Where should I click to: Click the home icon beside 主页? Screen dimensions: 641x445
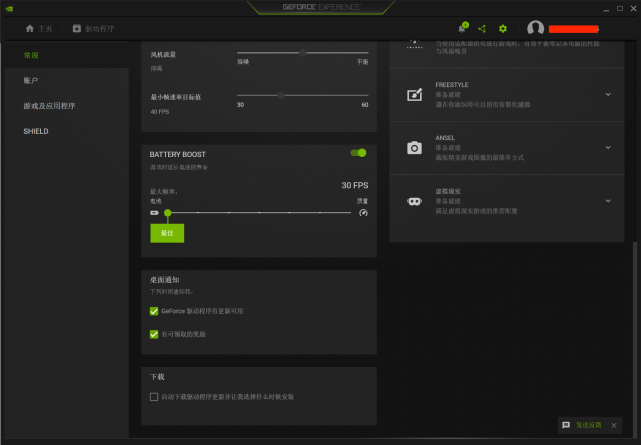coord(29,28)
